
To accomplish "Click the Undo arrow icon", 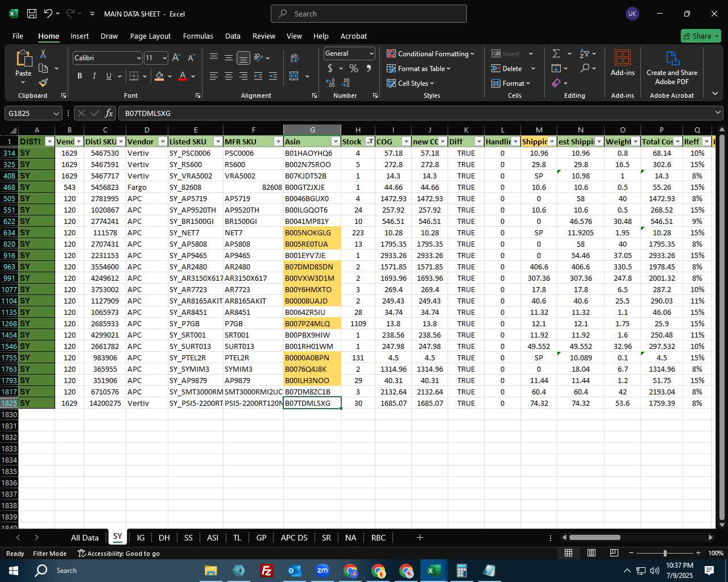I will click(x=48, y=14).
